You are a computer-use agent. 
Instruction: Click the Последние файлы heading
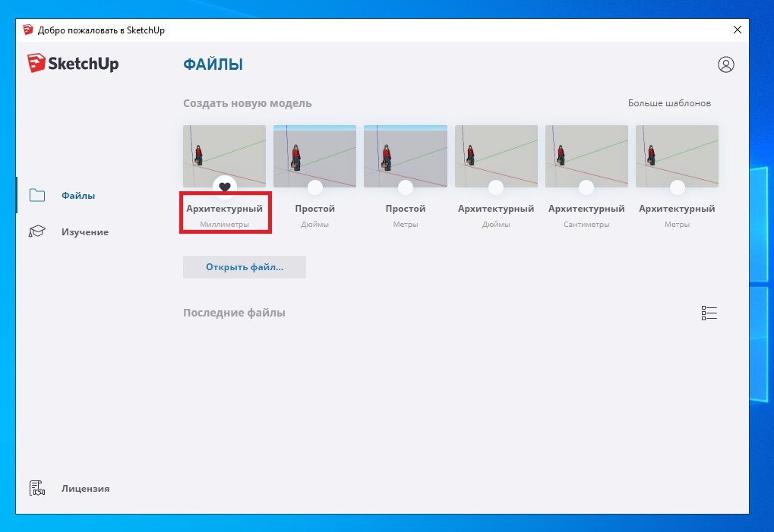pos(234,313)
